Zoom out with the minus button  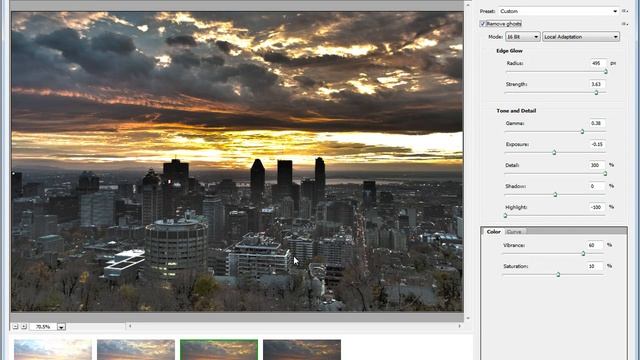click(x=16, y=327)
